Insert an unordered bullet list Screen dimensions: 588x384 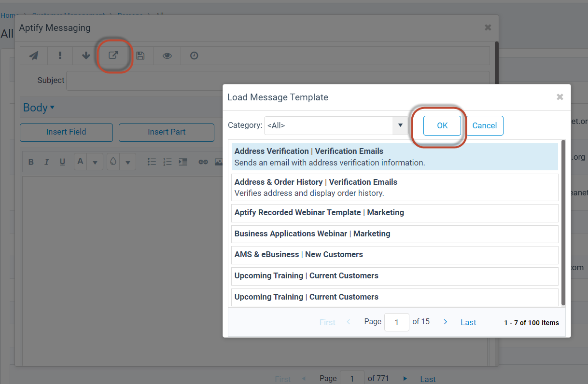(152, 162)
